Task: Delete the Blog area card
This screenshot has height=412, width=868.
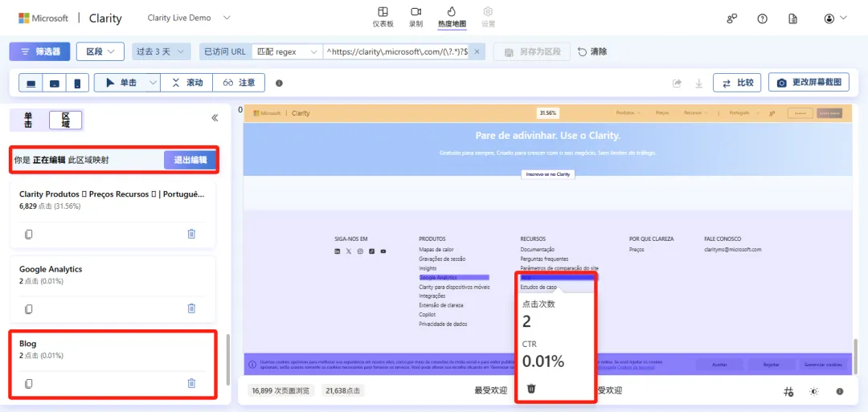Action: click(x=191, y=383)
